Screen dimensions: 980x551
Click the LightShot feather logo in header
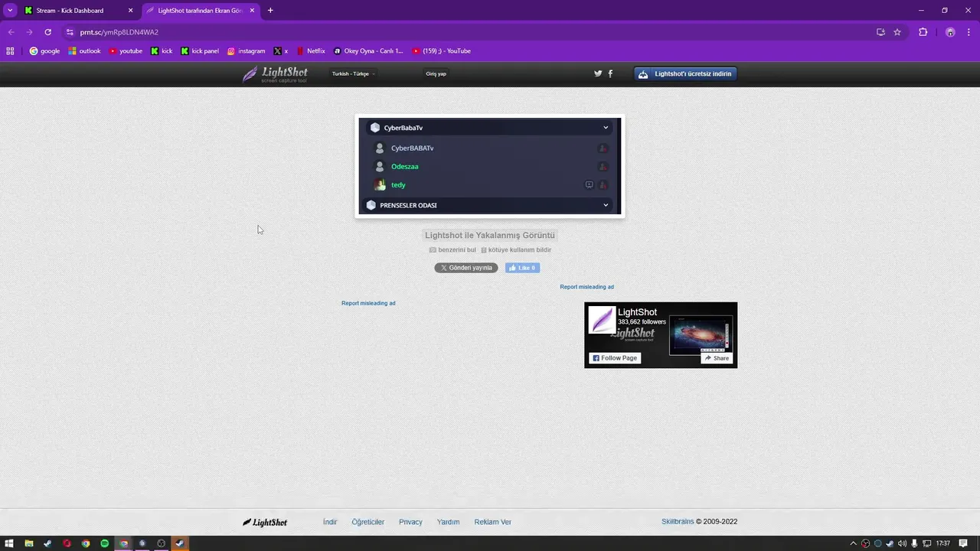pos(275,74)
